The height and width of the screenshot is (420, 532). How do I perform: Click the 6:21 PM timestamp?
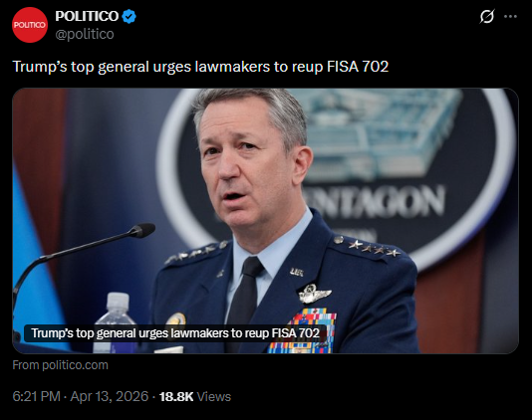[36, 396]
